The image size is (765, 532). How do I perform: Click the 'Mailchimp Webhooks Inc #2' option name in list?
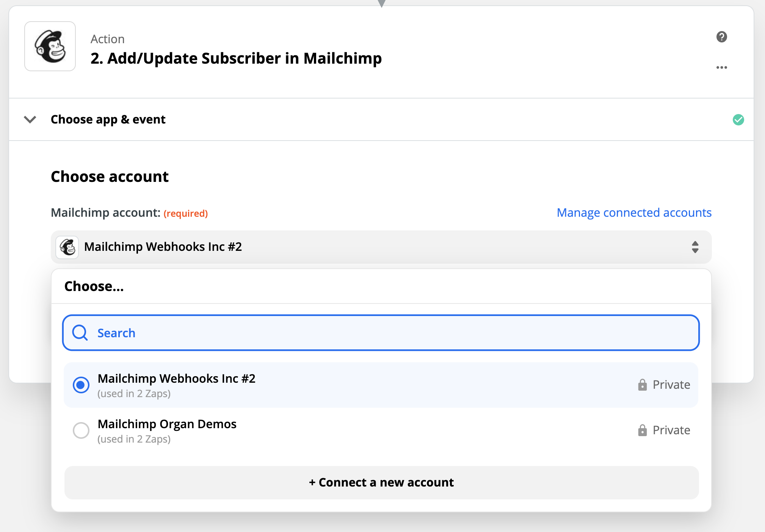pos(176,378)
